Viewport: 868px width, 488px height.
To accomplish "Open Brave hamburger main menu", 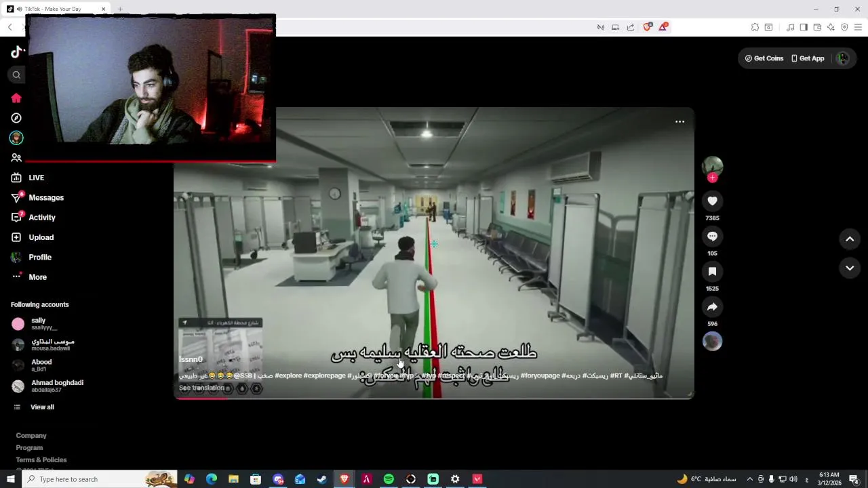I will 859,27.
